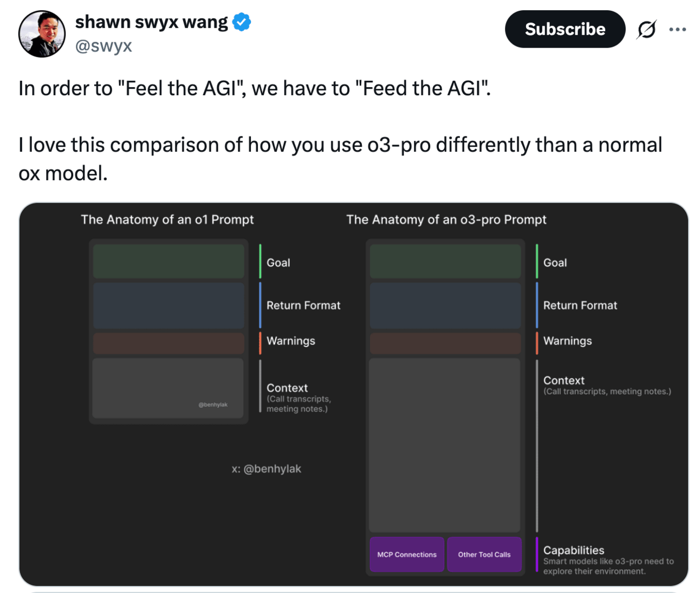The height and width of the screenshot is (593, 700).
Task: Click the brown Warnings block in o1 prompt
Action: [168, 343]
